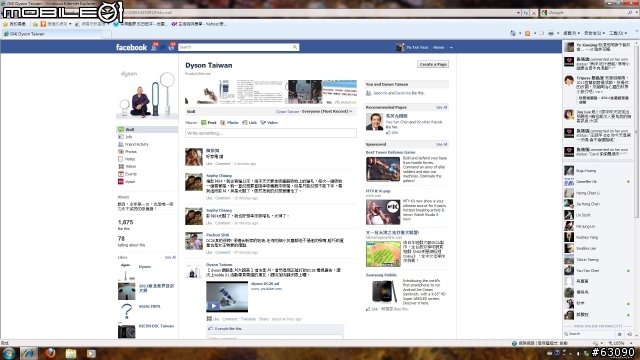Click See All for Sponsored ads
Image resolution: width=640 pixels, height=360 pixels.
442,144
